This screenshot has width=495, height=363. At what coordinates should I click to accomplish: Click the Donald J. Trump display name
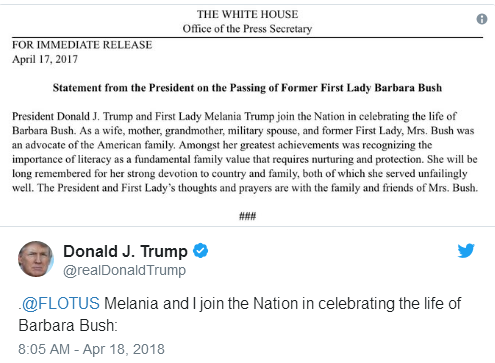[125, 251]
